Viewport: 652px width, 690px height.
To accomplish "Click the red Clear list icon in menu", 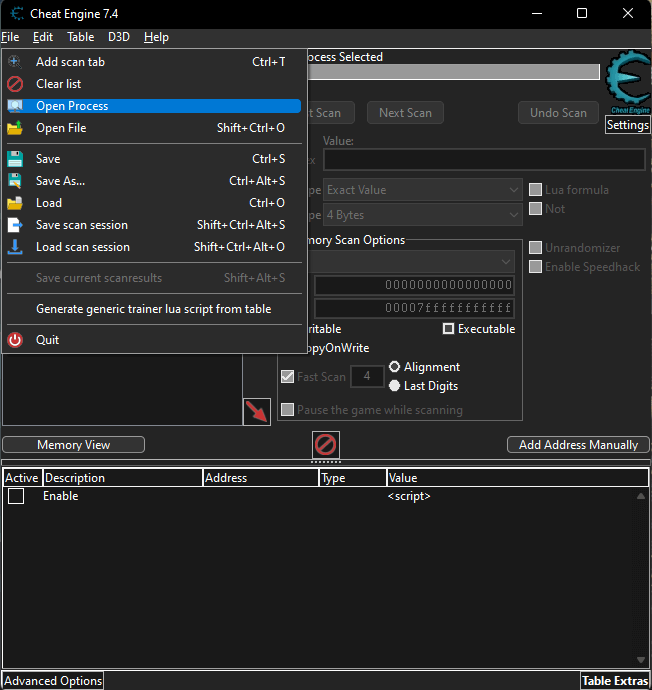I will 15,84.
